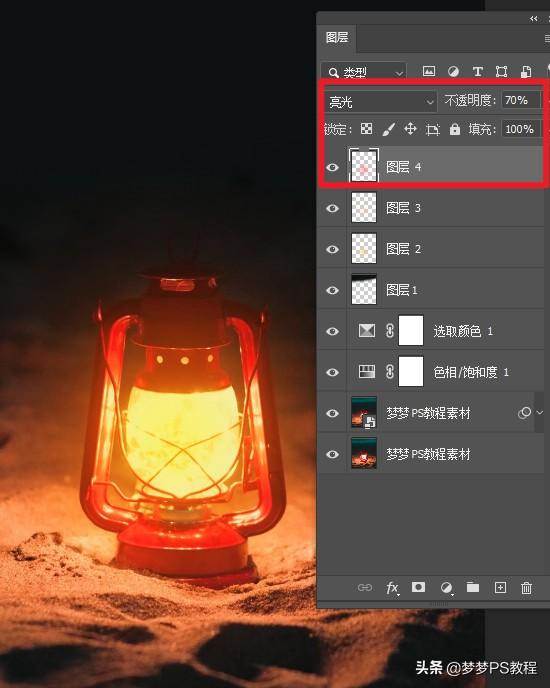Click the shape layer filter icon
Viewport: 550px width, 688px height.
502,71
